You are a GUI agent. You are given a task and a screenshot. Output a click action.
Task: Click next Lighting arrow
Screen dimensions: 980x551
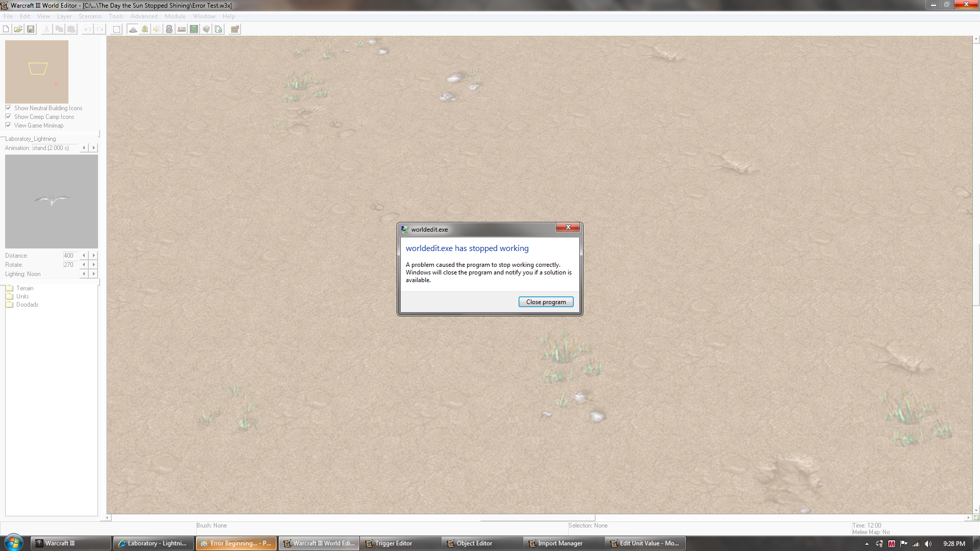click(93, 274)
